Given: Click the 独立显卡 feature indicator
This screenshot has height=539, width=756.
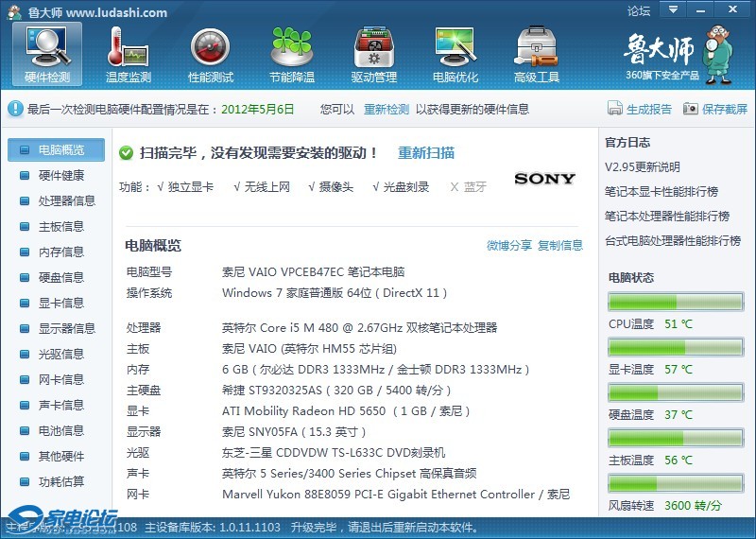Looking at the screenshot, I should coord(185,186).
